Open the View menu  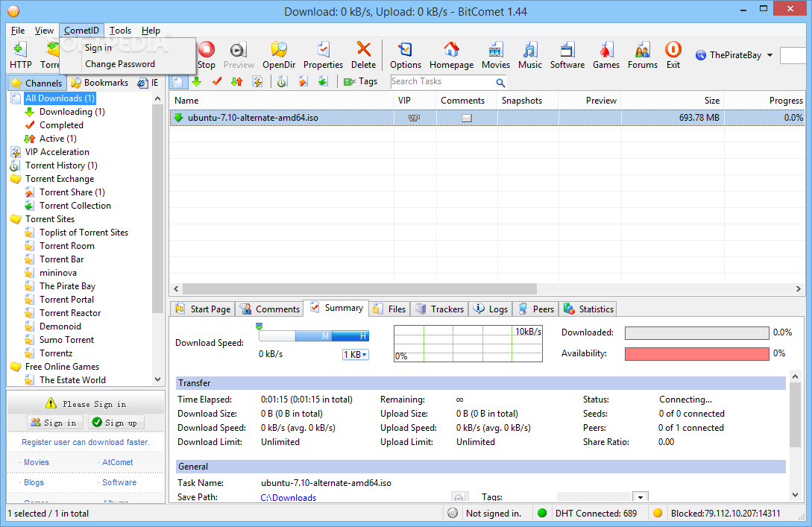click(x=44, y=31)
